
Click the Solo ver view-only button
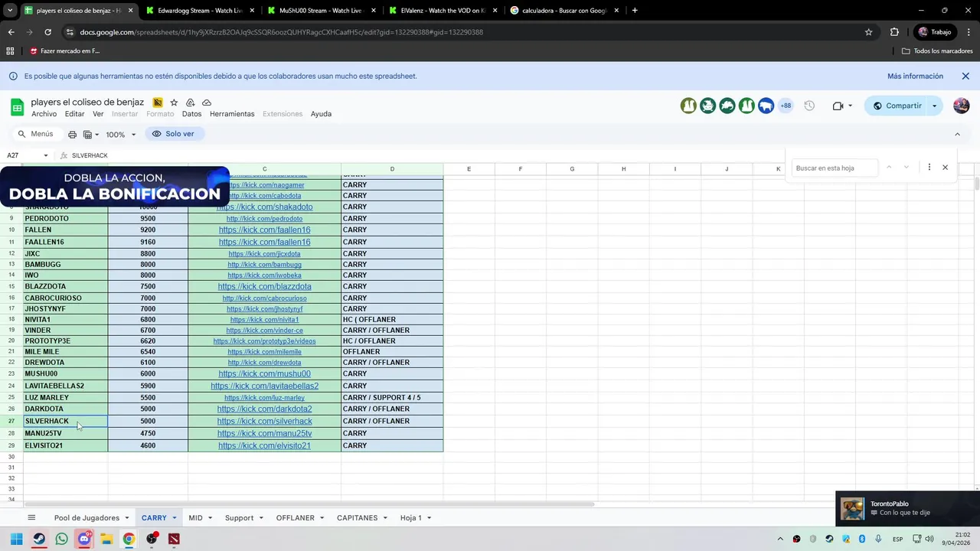click(174, 134)
